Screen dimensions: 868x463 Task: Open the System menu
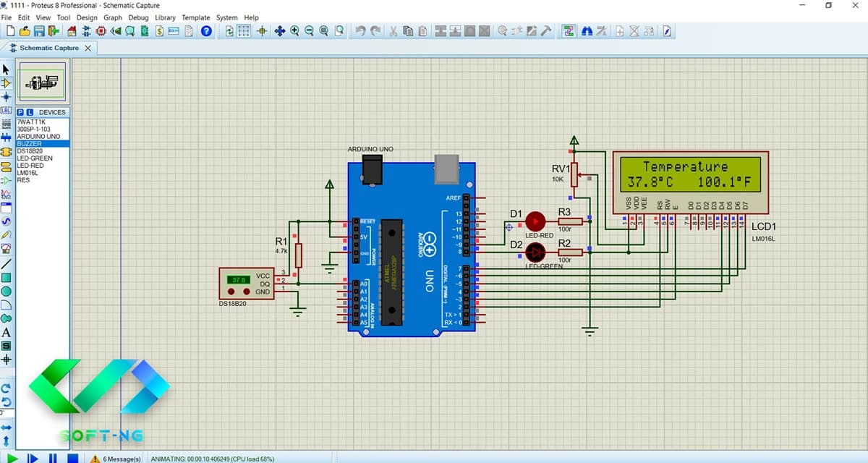point(227,17)
